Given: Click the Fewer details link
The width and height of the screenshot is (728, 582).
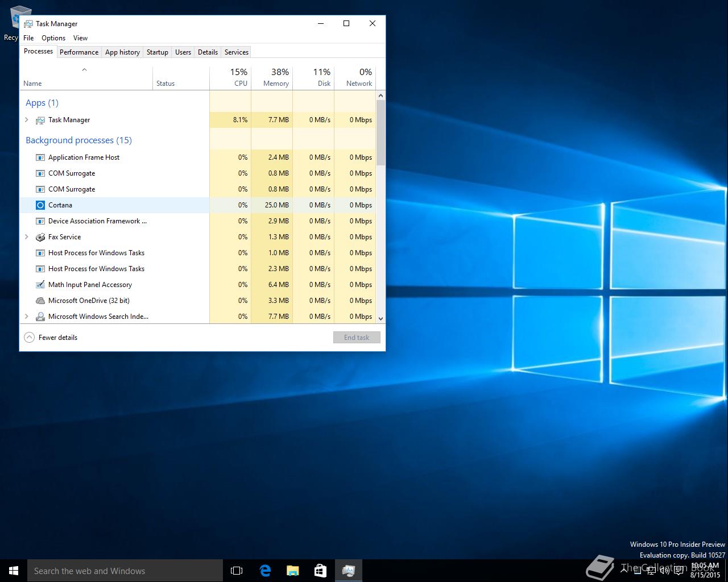Looking at the screenshot, I should 58,338.
